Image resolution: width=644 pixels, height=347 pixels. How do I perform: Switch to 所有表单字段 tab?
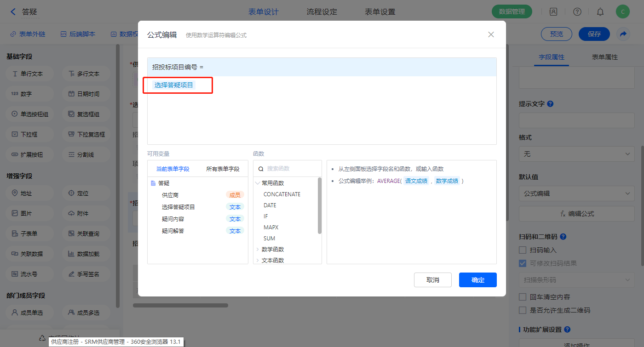223,169
